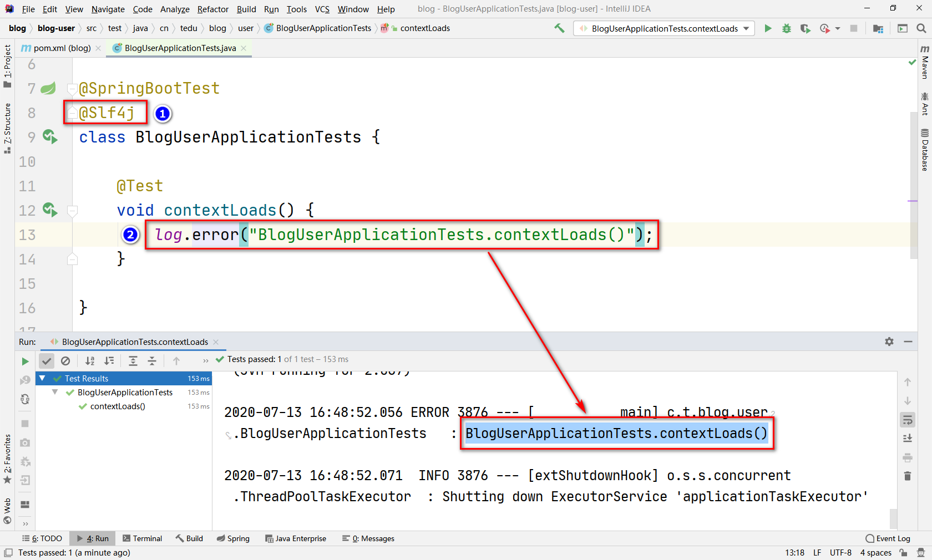This screenshot has height=560, width=932.
Task: Click Previous Failed Test up arrow
Action: 176,361
